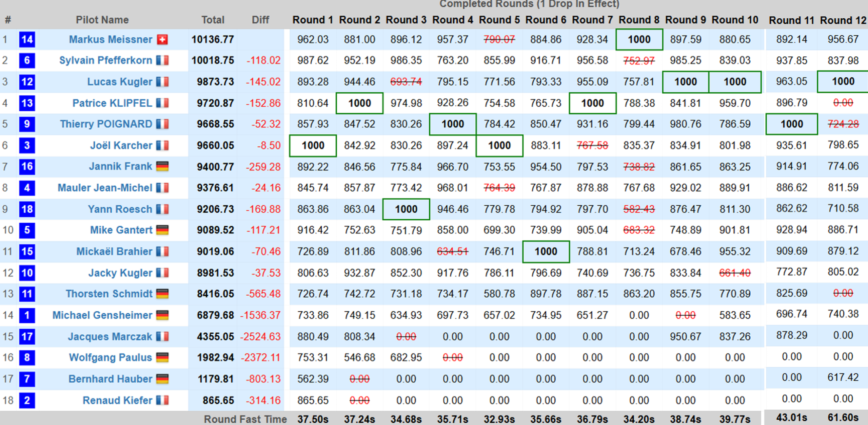Screen dimensions: 868x425
Task: Click the Swiss flag next to Markus Meissner
Action: click(x=162, y=39)
